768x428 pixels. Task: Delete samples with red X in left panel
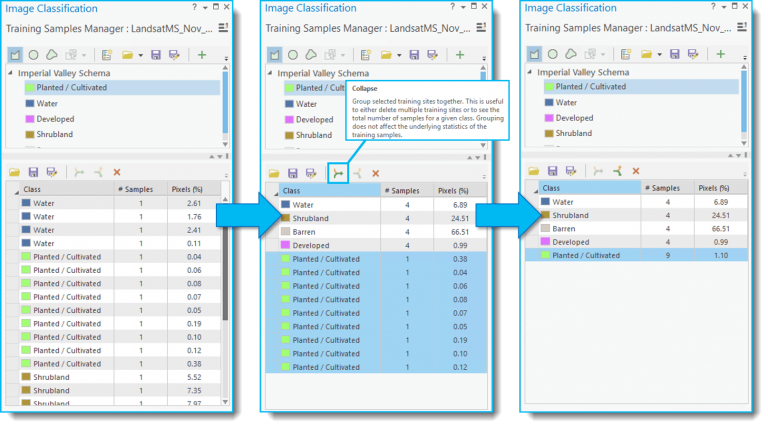[x=117, y=172]
